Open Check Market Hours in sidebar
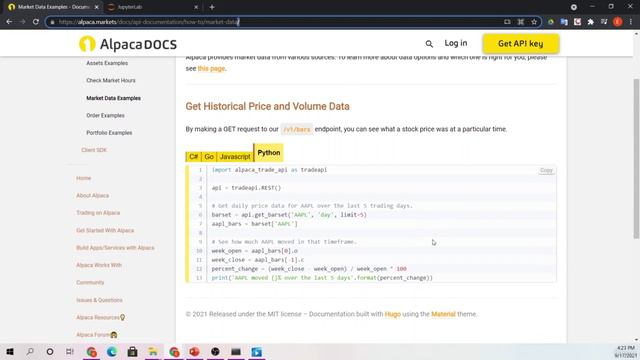This screenshot has width=640, height=360. point(111,80)
